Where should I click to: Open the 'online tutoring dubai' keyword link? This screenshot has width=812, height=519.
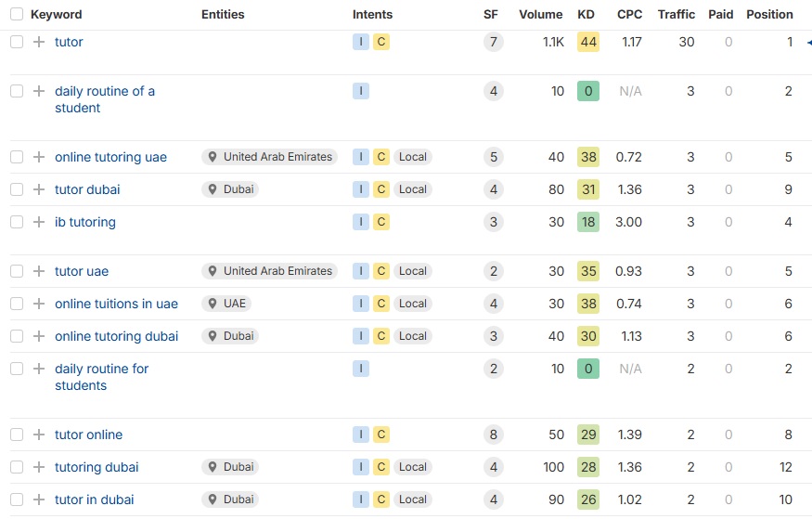pos(116,336)
